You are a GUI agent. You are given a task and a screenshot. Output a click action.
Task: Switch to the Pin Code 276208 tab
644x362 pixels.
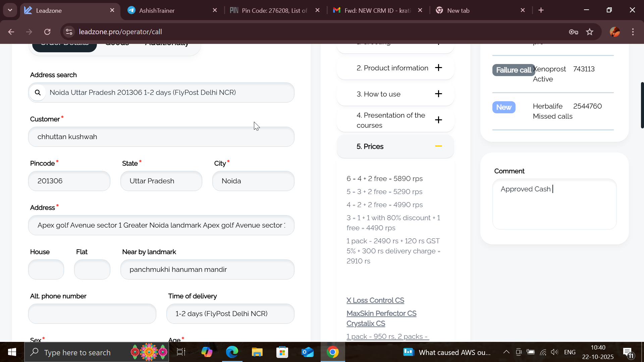(x=274, y=10)
